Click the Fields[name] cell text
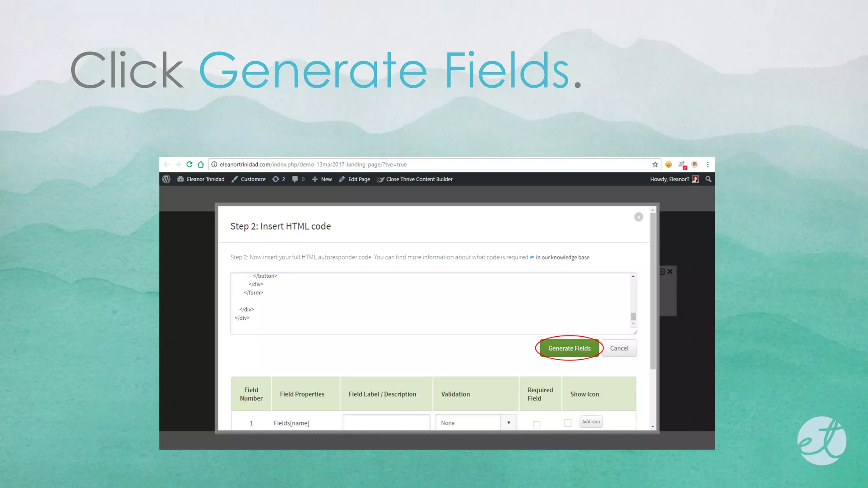Screen dimensions: 868x488 point(292,423)
